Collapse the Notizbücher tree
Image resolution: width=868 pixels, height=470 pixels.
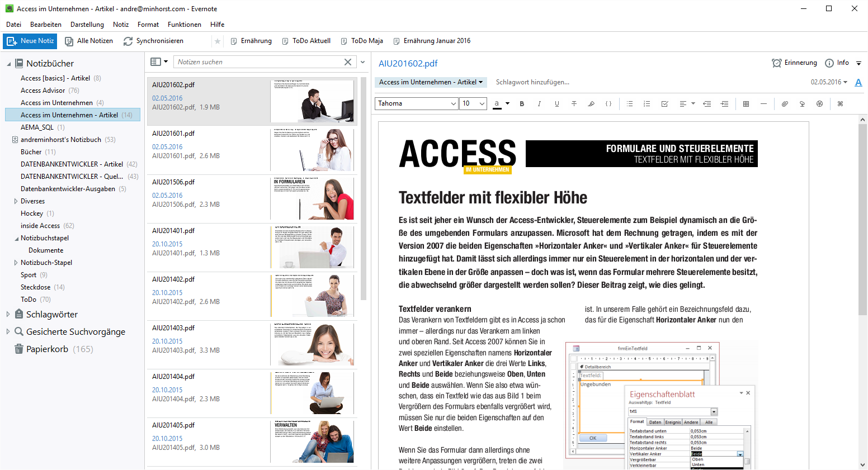pos(8,64)
